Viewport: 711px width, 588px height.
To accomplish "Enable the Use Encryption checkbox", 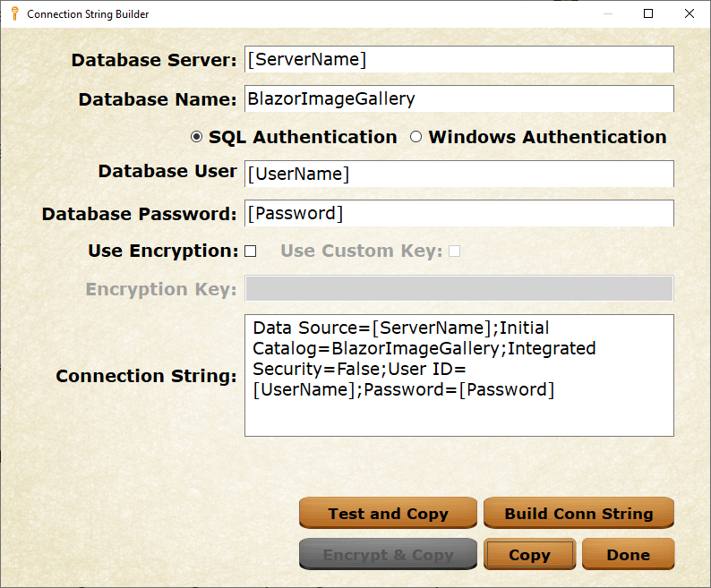I will coord(251,251).
